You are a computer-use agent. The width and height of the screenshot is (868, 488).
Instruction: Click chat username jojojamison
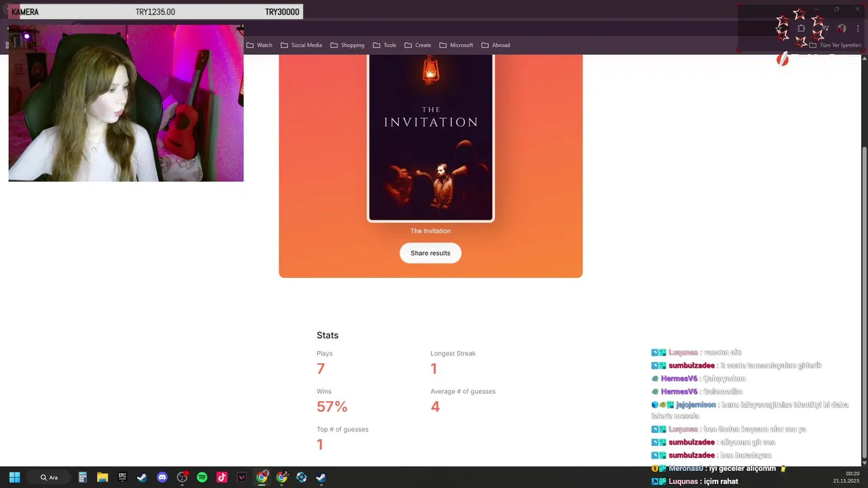[696, 405]
